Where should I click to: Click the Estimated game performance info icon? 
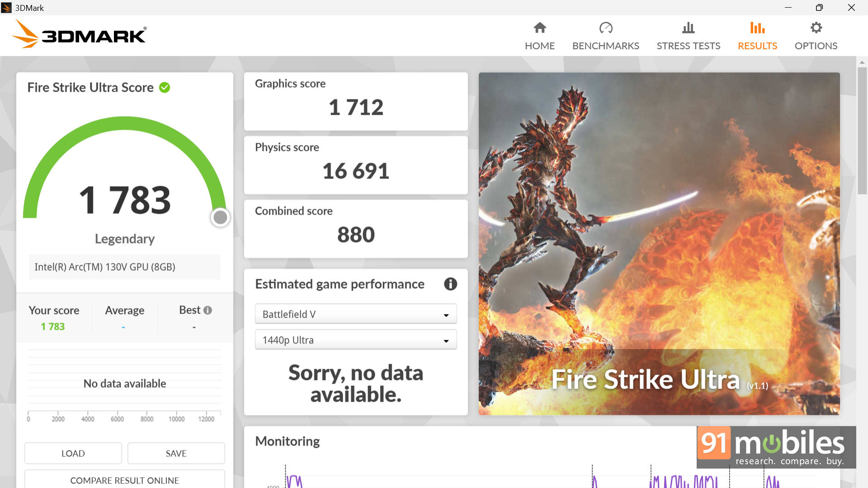pos(450,284)
